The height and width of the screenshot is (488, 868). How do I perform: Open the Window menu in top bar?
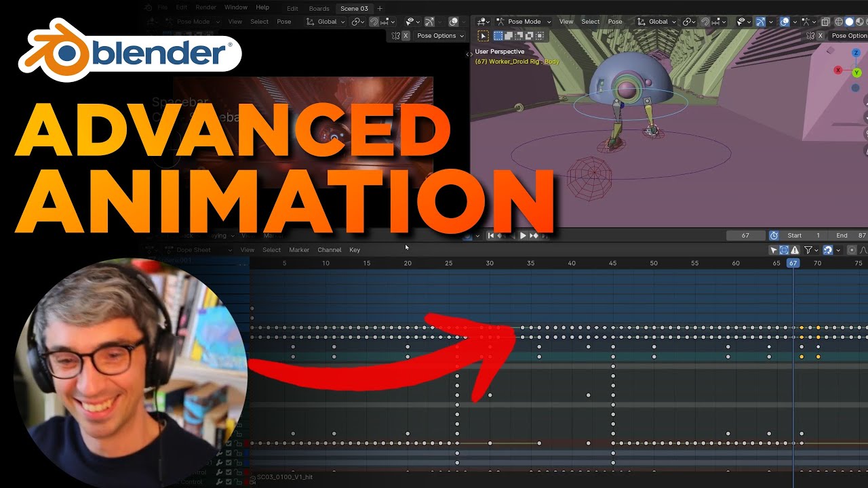pyautogui.click(x=236, y=7)
